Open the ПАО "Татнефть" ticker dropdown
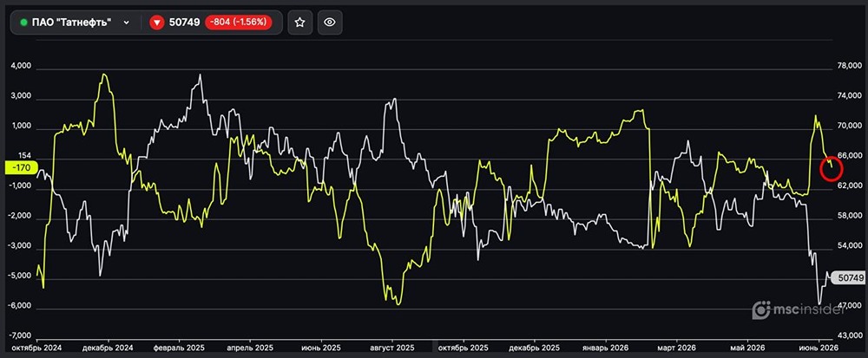 [76, 22]
